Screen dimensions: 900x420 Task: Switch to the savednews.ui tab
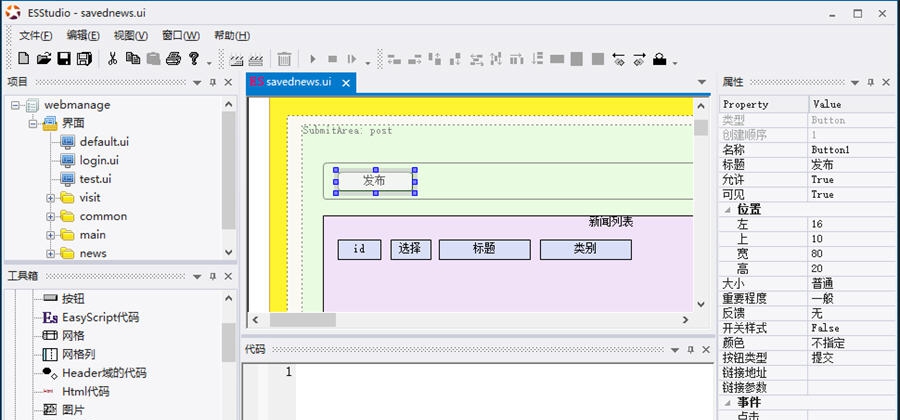[x=299, y=82]
